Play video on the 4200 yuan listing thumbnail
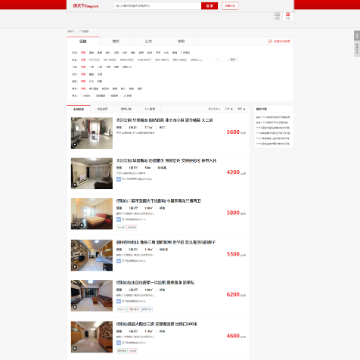The width and height of the screenshot is (360, 360). 75,185
